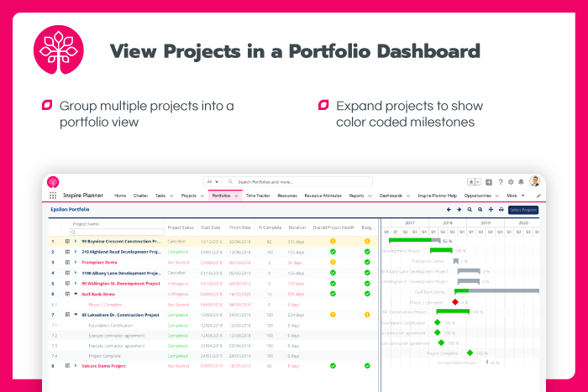Open the user profile avatar
The height and width of the screenshot is (392, 588).
(x=535, y=181)
